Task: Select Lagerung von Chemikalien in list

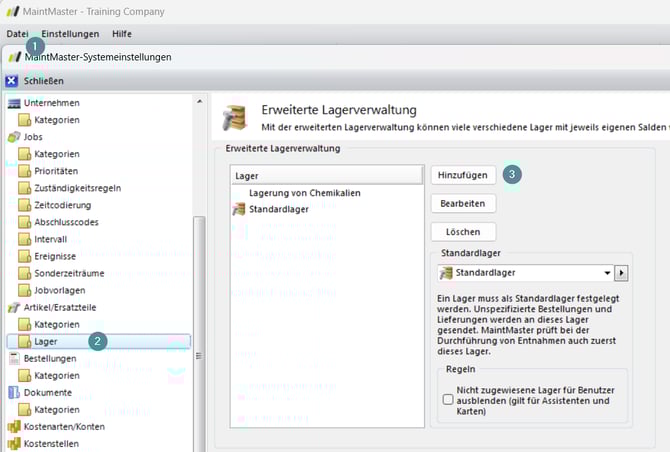Action: pyautogui.click(x=305, y=193)
